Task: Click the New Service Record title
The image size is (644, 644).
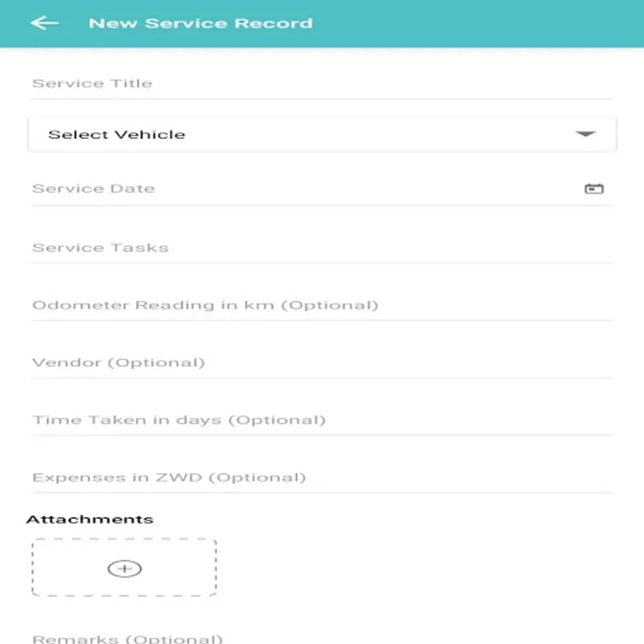Action: point(201,24)
